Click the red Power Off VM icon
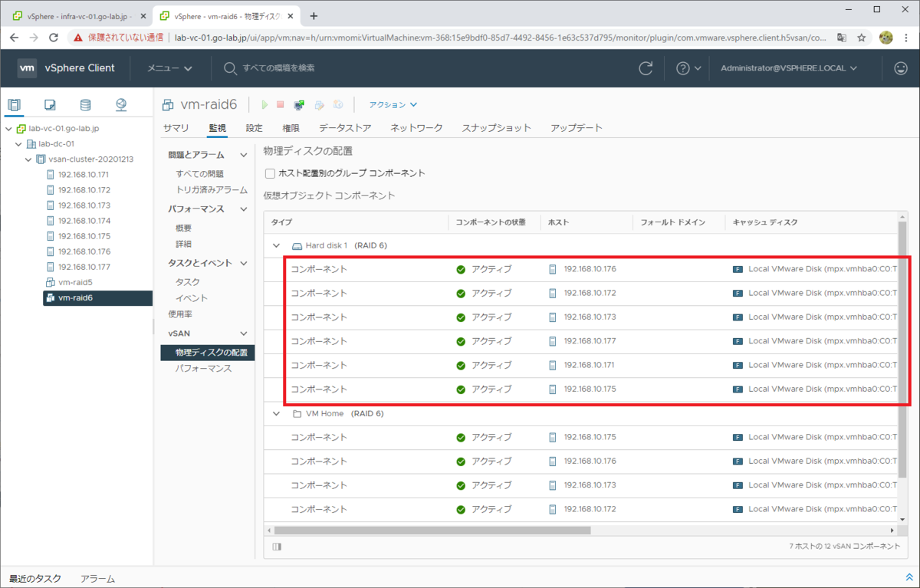The width and height of the screenshot is (920, 588). 281,104
